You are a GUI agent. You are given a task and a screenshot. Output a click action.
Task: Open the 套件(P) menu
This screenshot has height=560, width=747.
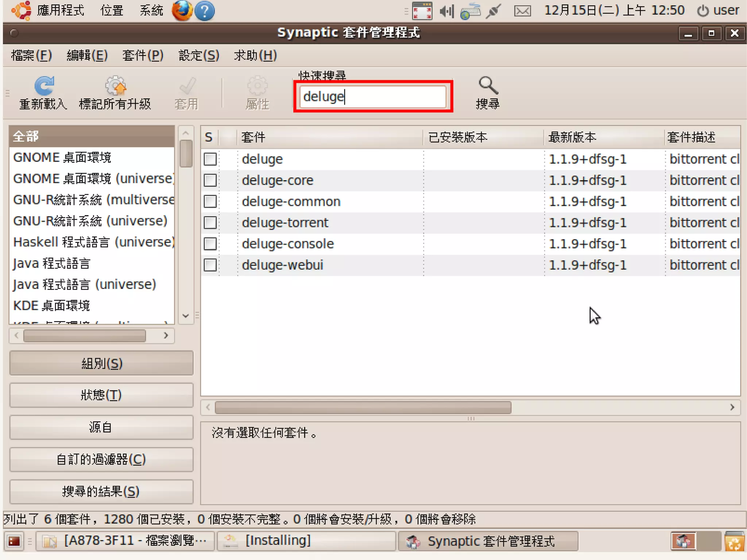pos(143,55)
